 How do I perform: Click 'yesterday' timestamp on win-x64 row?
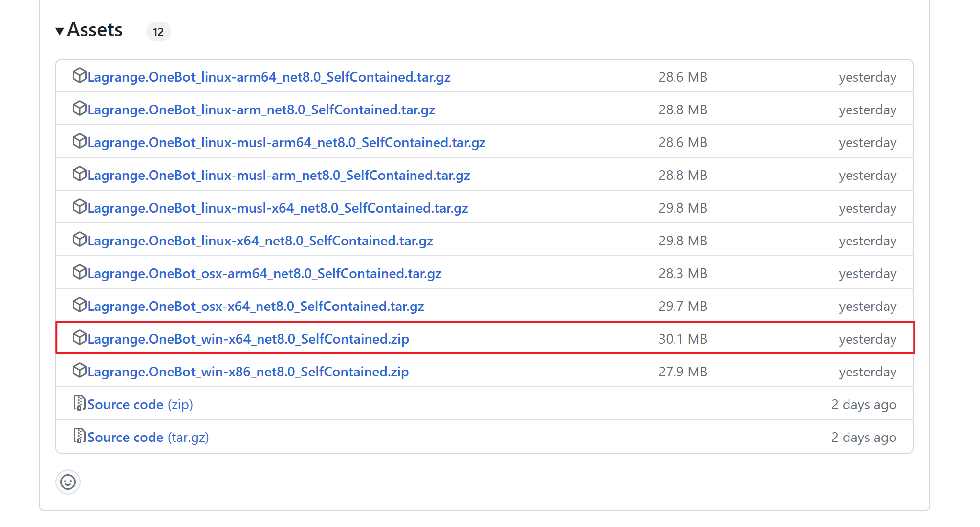[868, 339]
